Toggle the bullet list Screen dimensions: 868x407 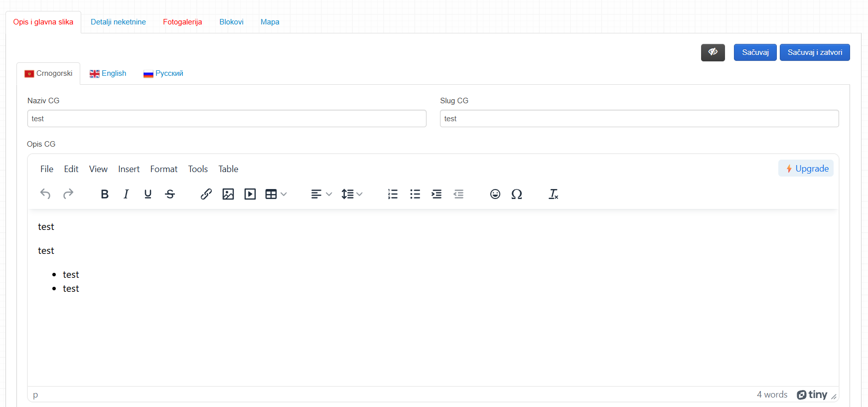tap(415, 194)
